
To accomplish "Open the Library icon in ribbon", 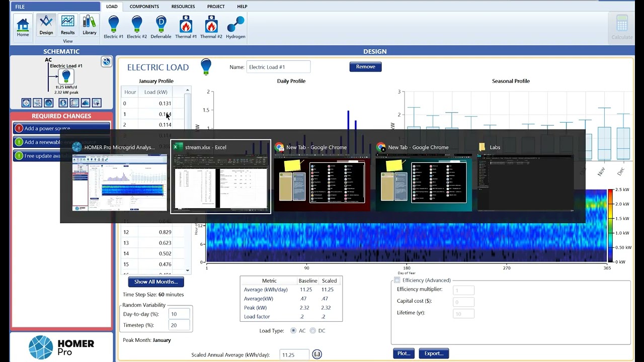I will [x=89, y=26].
